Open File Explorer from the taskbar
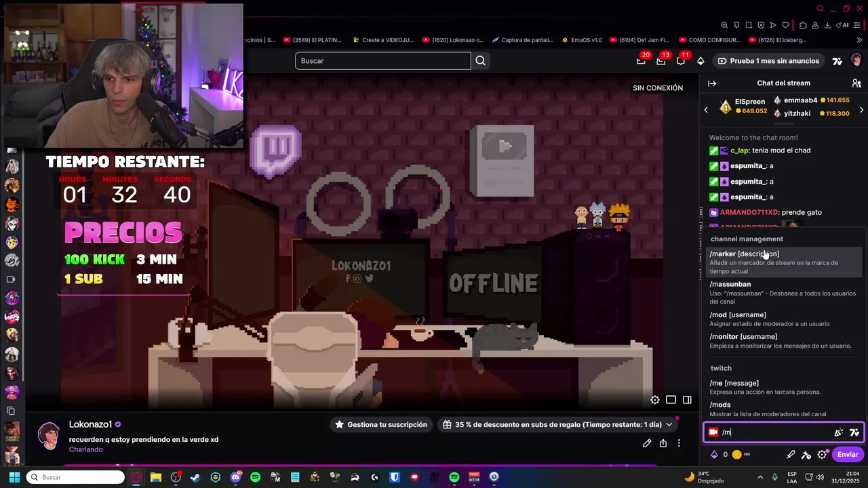Viewport: 868px width, 488px height. pyautogui.click(x=156, y=477)
